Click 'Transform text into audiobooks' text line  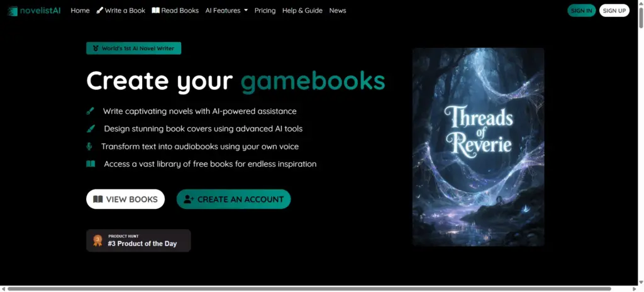coord(200,147)
